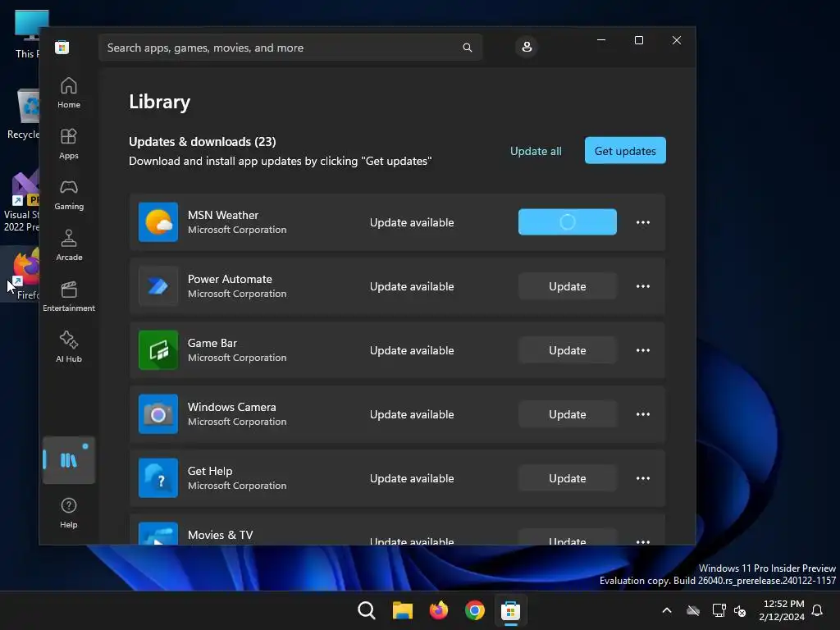Image resolution: width=840 pixels, height=630 pixels.
Task: Click the Microsoft Store taskbar icon
Action: (x=510, y=610)
